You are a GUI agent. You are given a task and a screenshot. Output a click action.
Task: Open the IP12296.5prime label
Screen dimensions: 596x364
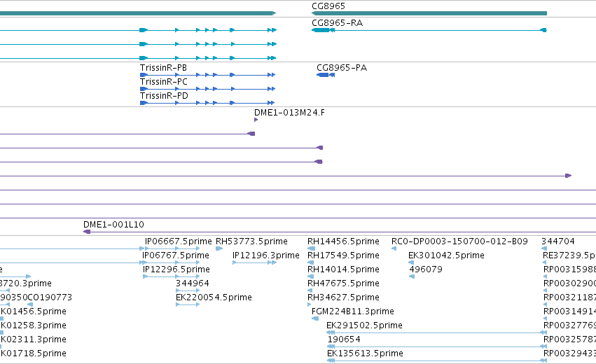click(176, 269)
